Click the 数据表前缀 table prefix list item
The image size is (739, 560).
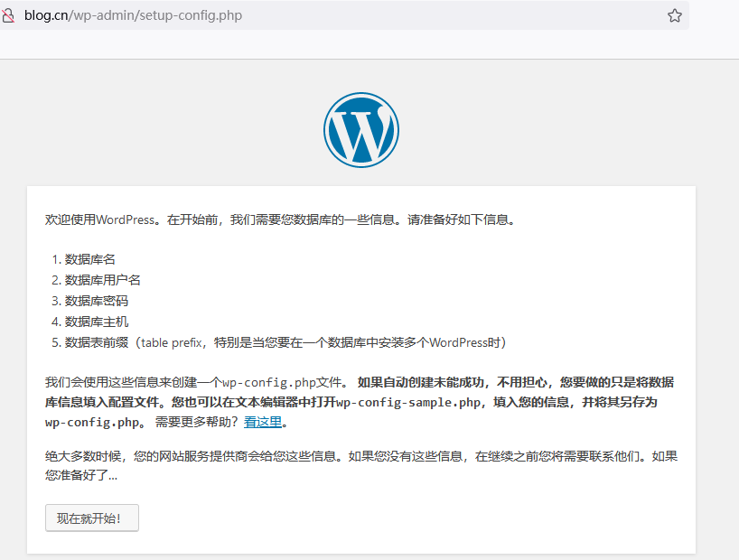pos(285,342)
